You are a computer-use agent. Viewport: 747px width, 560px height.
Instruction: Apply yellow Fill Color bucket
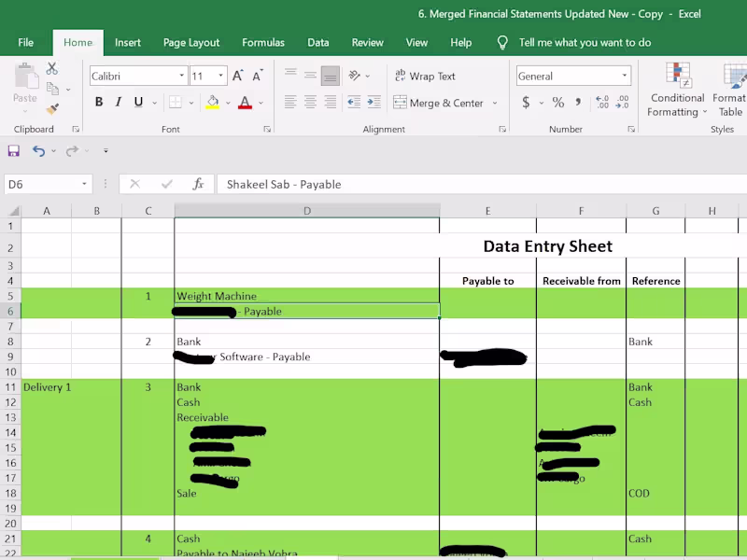pos(213,102)
